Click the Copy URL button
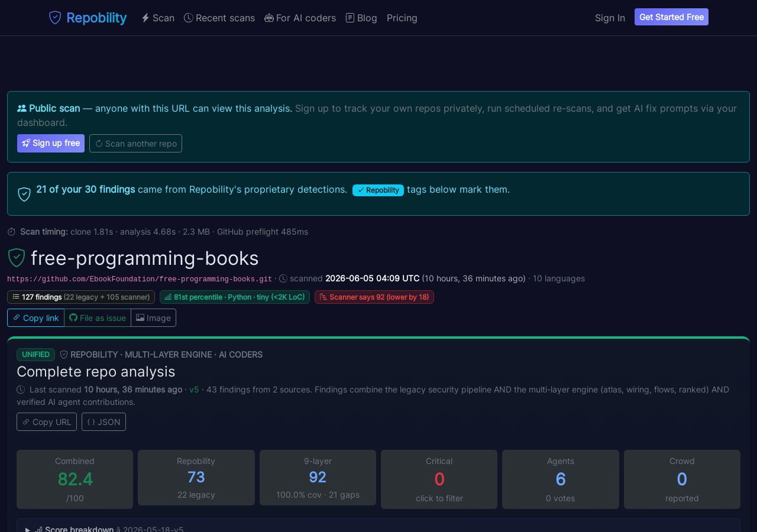757x532 pixels. [47, 421]
